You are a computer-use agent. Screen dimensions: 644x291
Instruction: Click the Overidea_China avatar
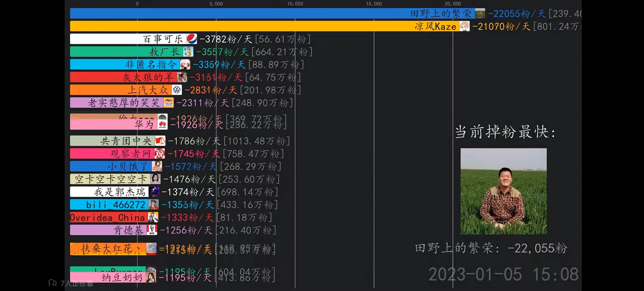(x=153, y=217)
